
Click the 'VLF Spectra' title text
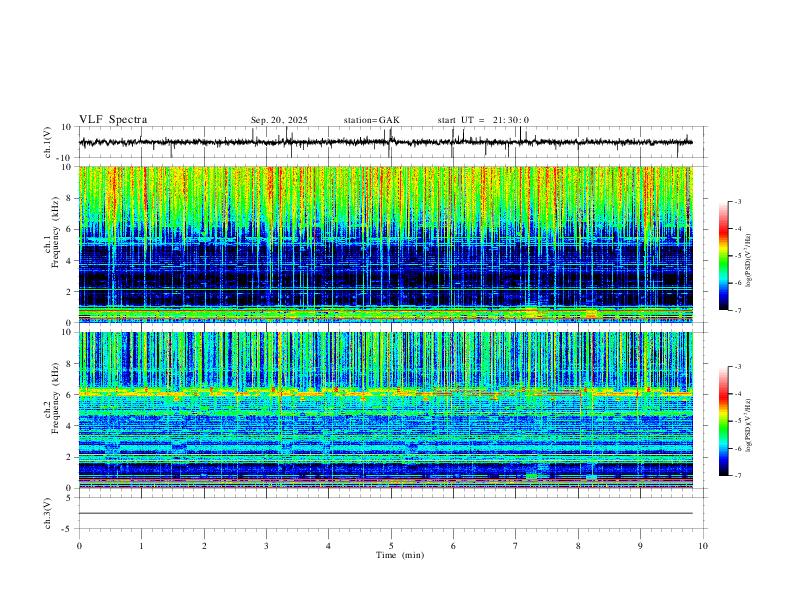(113, 120)
